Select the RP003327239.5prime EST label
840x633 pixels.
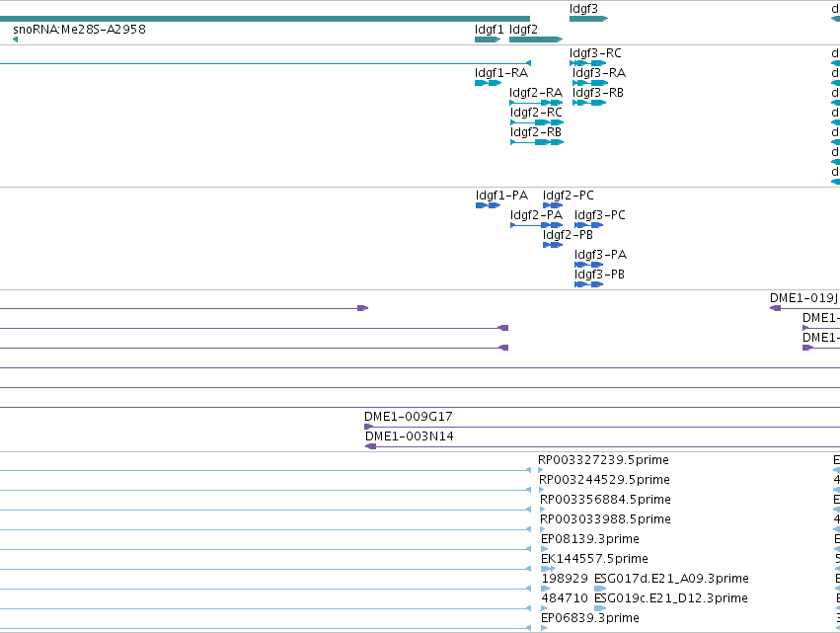coord(603,460)
